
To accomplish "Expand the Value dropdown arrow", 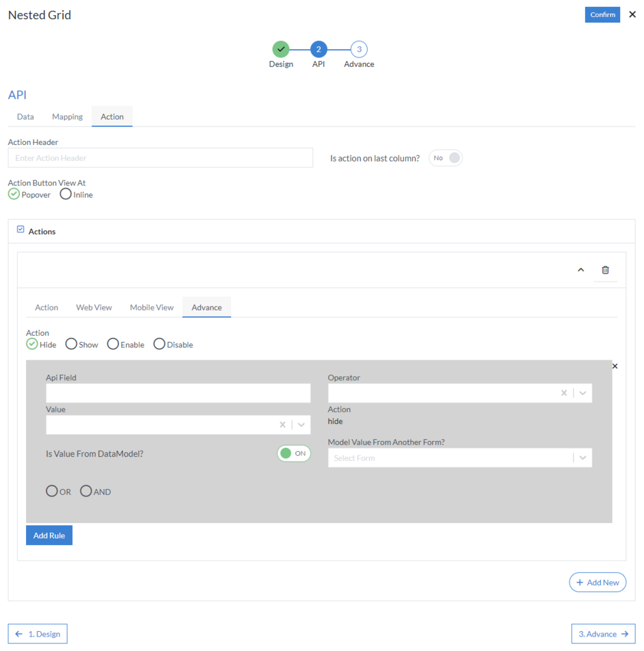I will [x=301, y=425].
